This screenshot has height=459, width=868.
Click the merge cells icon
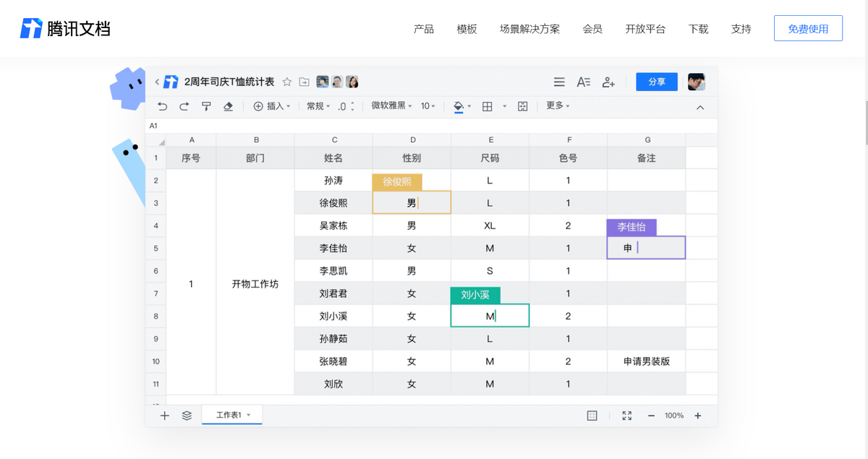[523, 106]
